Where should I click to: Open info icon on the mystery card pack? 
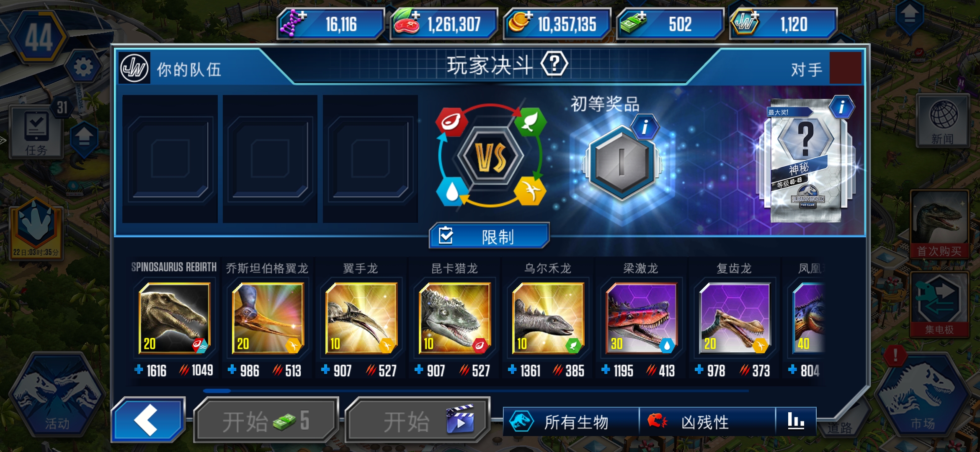[842, 108]
